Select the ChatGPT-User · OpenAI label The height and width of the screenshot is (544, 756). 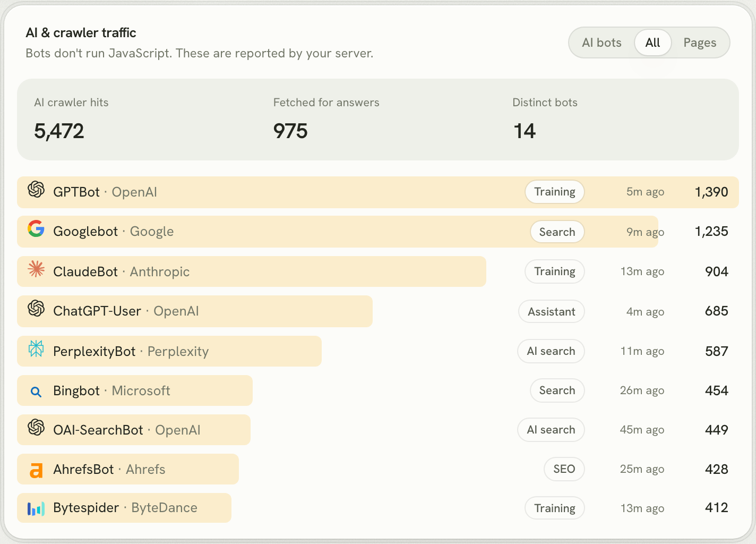tap(126, 311)
